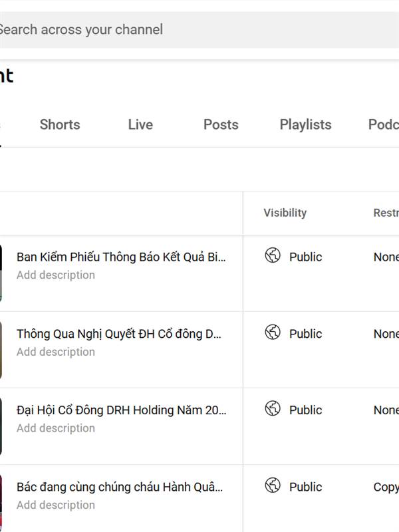The image size is (399, 532).
Task: Go to the Playlists tab
Action: pos(305,124)
